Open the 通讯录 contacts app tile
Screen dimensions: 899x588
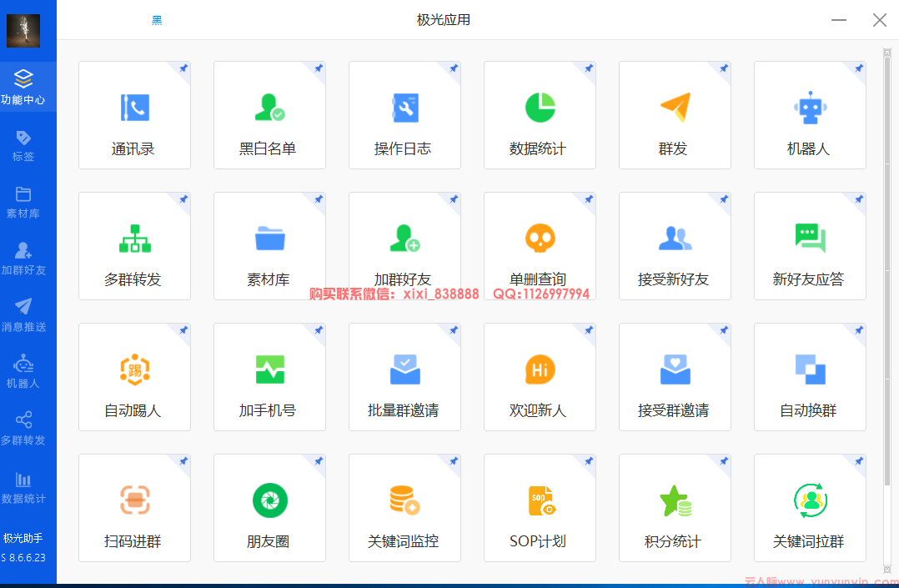pyautogui.click(x=134, y=116)
